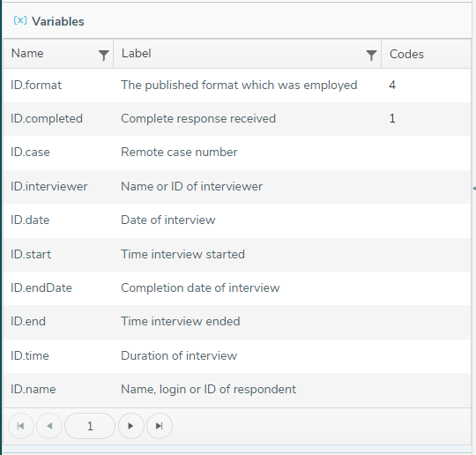Viewport: 476px width, 455px height.
Task: Open the Label column filter icon
Action: pos(371,56)
